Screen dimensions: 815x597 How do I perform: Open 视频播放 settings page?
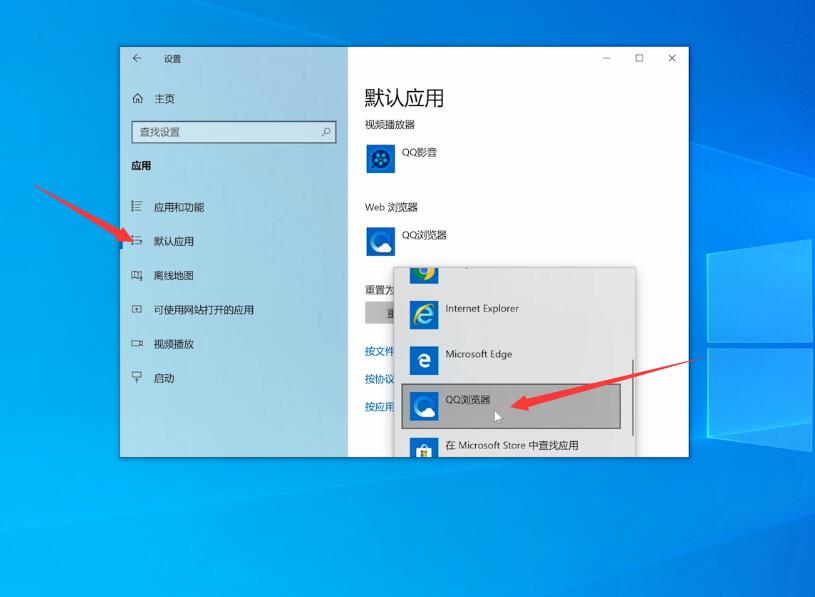coord(174,344)
